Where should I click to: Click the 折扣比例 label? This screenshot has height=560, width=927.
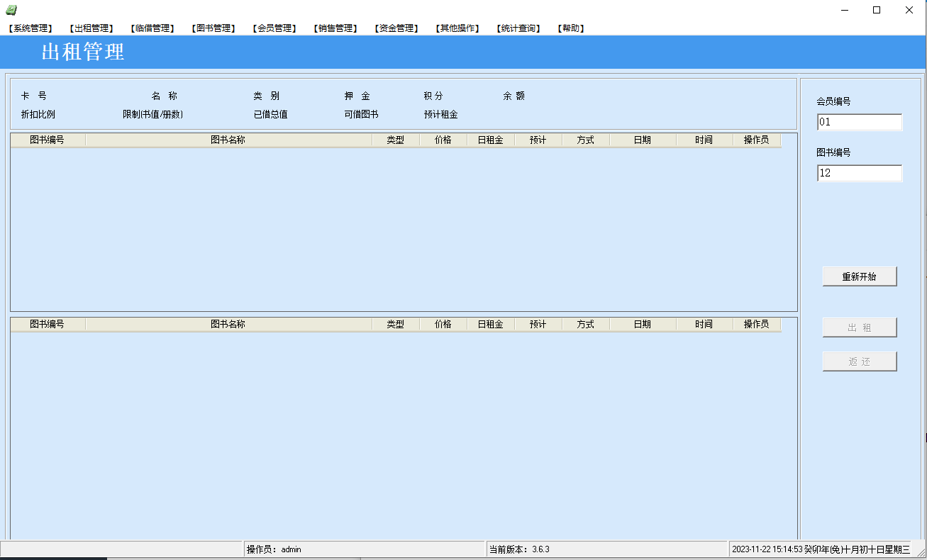(x=38, y=115)
